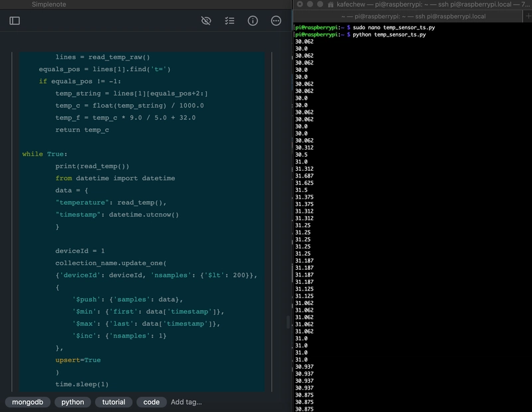Click the terminal window title bar
The width and height of the screenshot is (532, 412).
point(426,5)
